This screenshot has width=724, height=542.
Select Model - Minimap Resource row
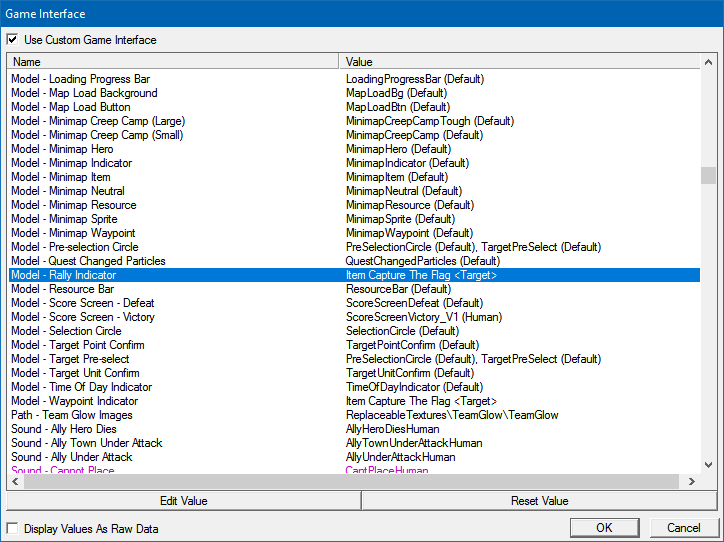354,205
